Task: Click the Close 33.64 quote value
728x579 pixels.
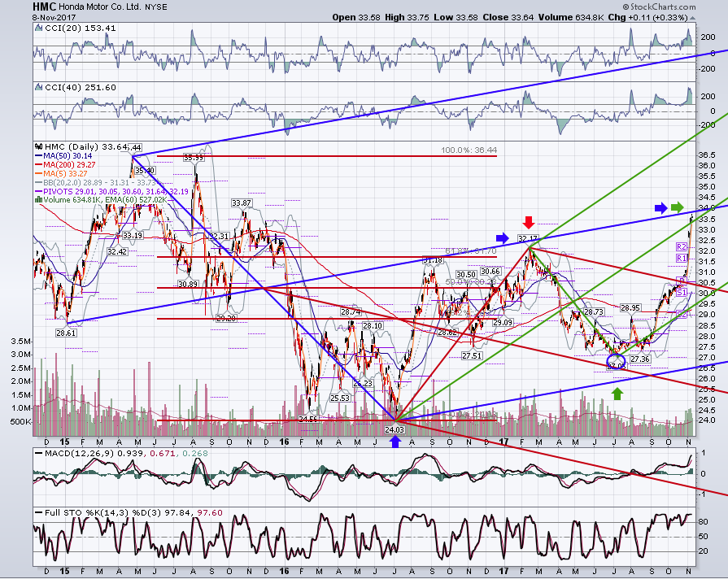Action: click(508, 17)
